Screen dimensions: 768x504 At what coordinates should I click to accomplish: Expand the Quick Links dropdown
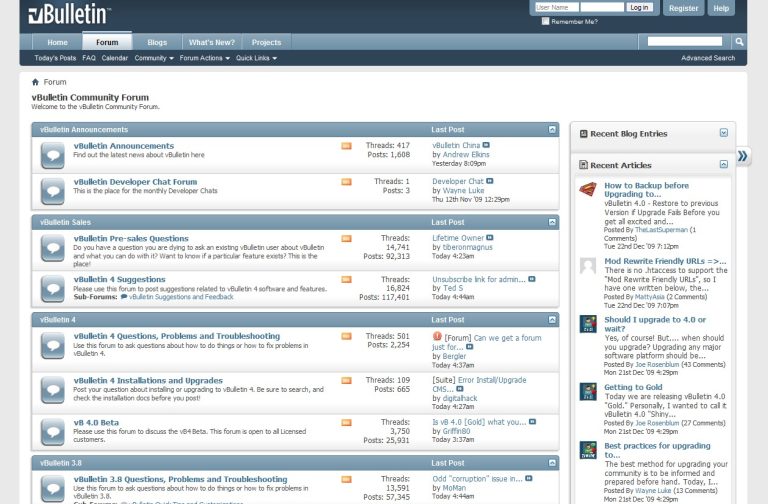[256, 58]
